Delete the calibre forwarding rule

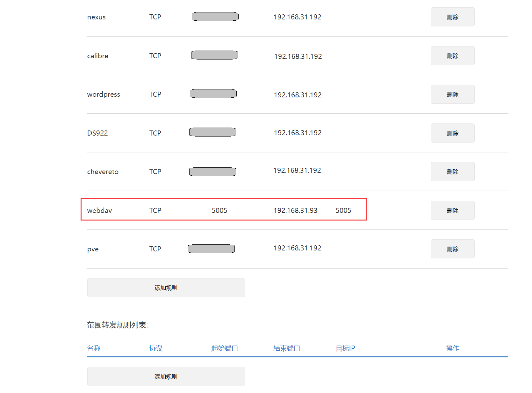(x=452, y=56)
